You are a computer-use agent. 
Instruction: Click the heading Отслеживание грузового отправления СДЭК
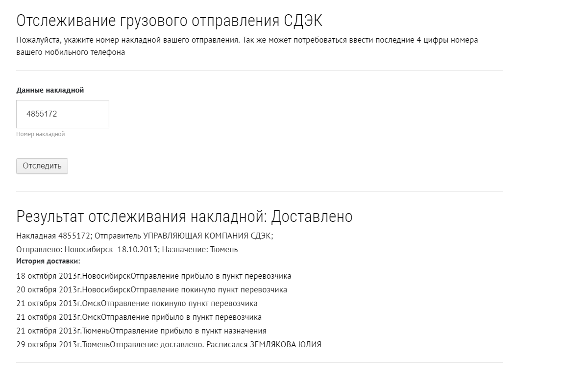(169, 22)
